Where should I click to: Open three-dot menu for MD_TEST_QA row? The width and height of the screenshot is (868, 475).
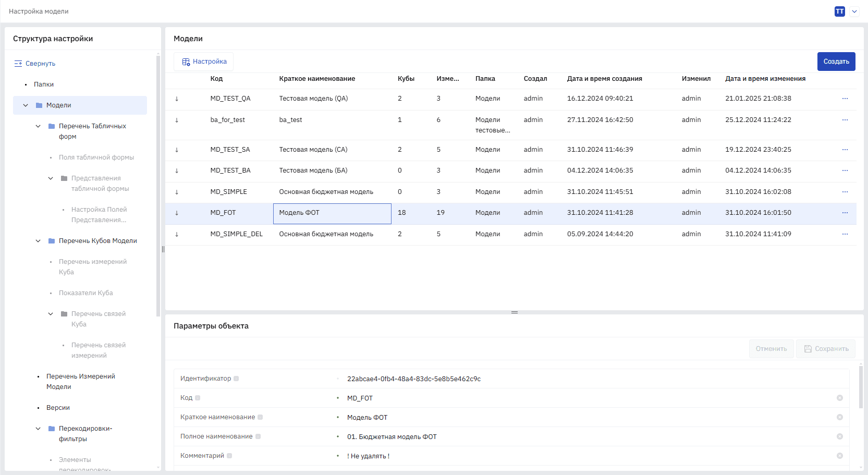click(845, 99)
